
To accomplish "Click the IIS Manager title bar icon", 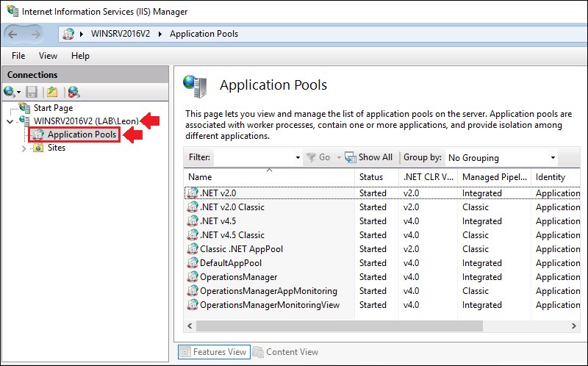I will (x=12, y=11).
